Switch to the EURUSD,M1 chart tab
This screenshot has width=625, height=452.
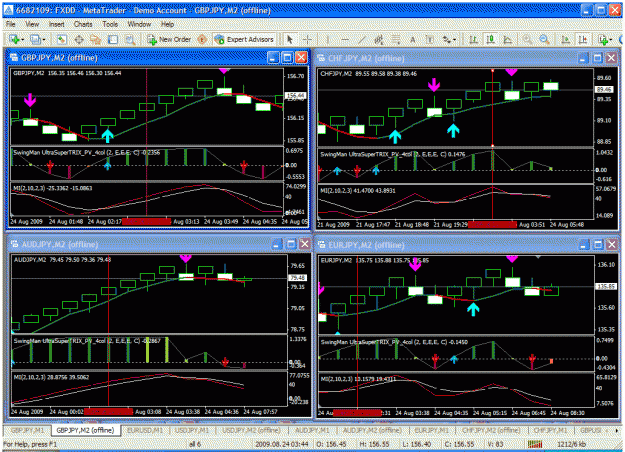pyautogui.click(x=145, y=430)
